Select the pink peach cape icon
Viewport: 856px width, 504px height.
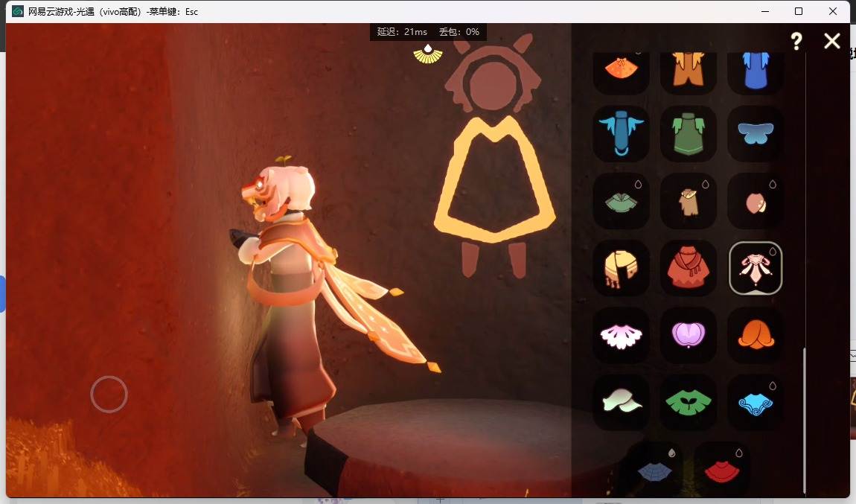point(756,201)
